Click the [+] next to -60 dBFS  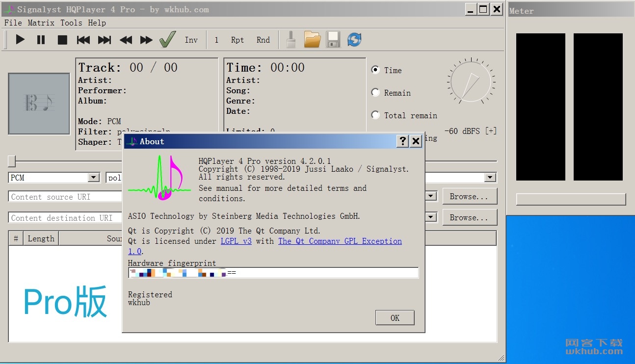(491, 131)
